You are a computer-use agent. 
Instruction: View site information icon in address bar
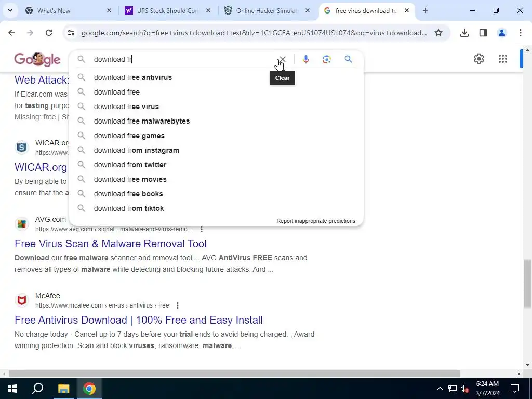(71, 33)
